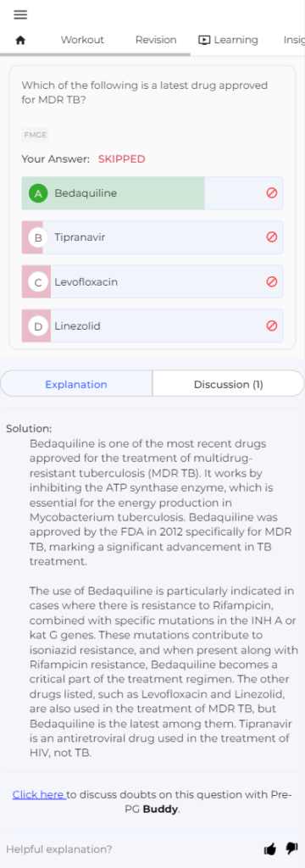Switch to the Workout tab
The height and width of the screenshot is (868, 305).
(x=82, y=40)
